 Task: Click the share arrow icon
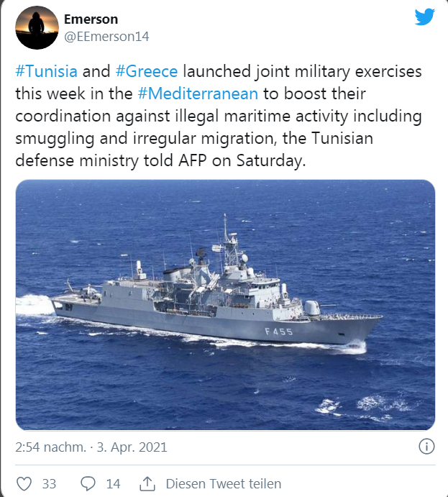148,483
